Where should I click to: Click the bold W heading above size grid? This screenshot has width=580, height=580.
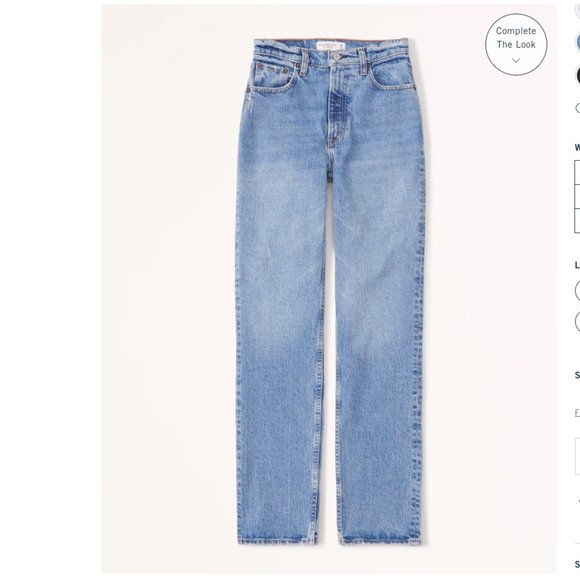(x=577, y=147)
